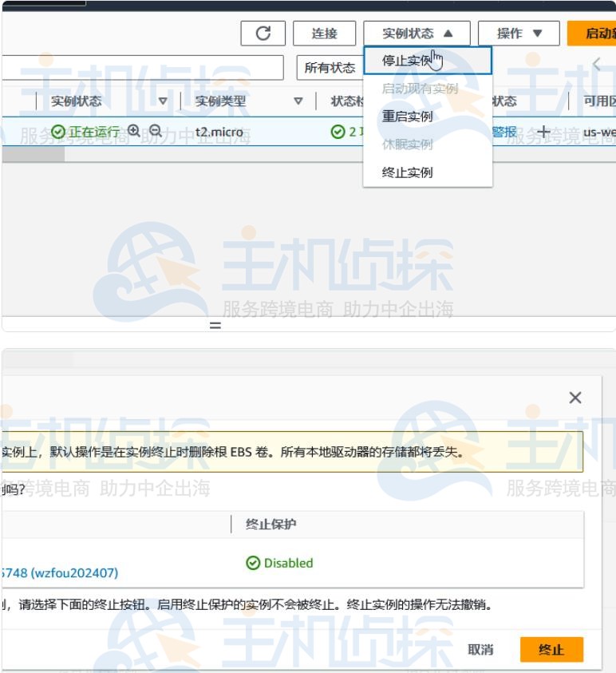The height and width of the screenshot is (673, 616).
Task: Add alarm with the plus icon
Action: pyautogui.click(x=543, y=132)
